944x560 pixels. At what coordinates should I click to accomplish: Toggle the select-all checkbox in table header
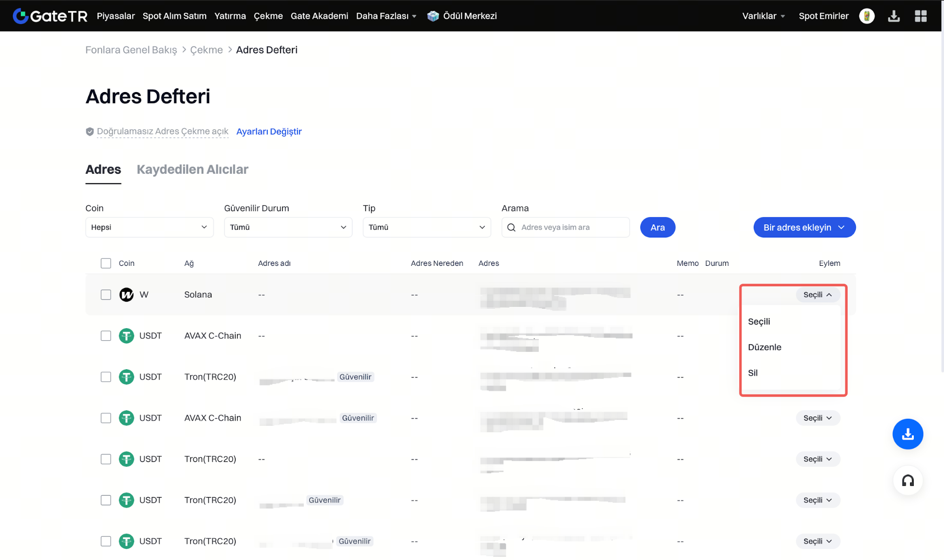(106, 263)
